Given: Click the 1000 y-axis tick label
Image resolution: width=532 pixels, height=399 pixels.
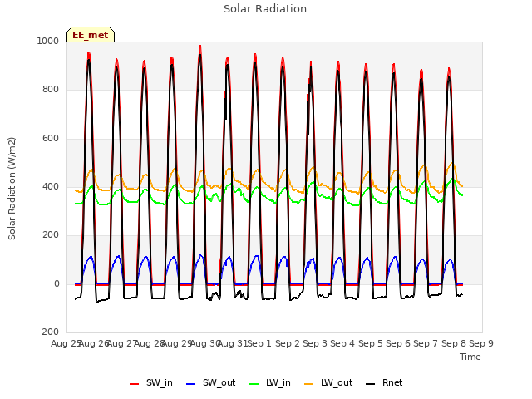Looking at the screenshot, I should pos(48,41).
